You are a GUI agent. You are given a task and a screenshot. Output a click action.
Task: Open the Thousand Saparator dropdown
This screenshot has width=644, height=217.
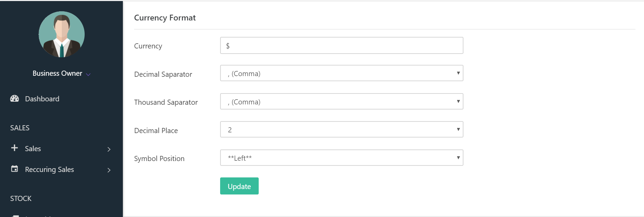341,102
